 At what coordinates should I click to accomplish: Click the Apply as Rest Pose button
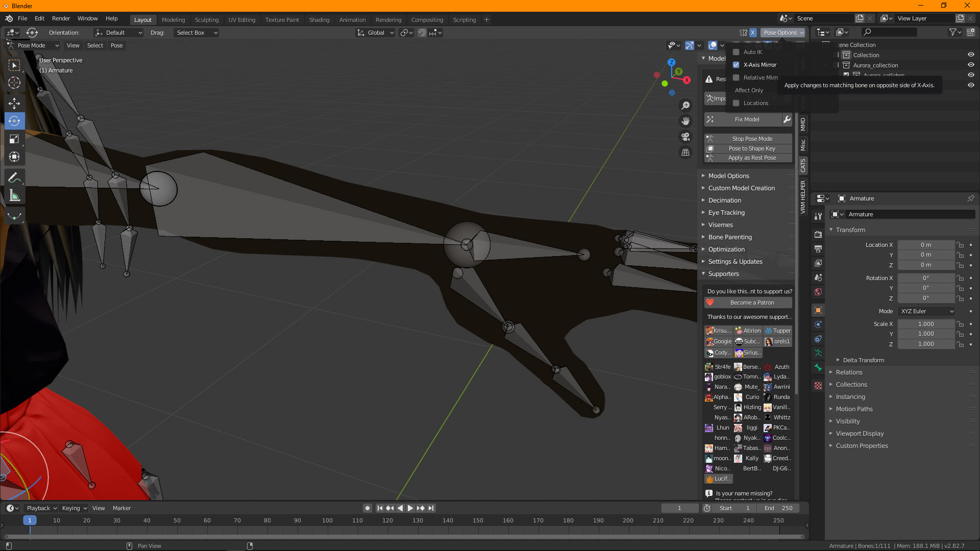click(751, 158)
